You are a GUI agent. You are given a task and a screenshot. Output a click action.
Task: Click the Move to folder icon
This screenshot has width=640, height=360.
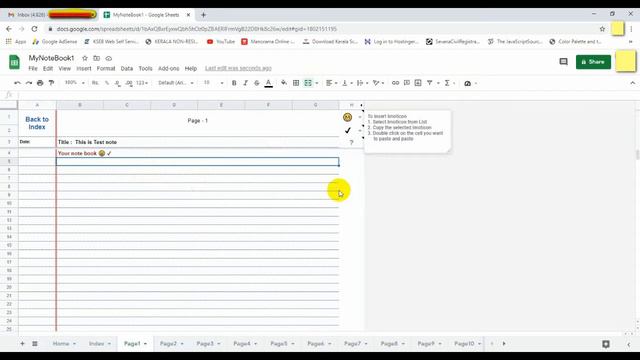click(96, 58)
